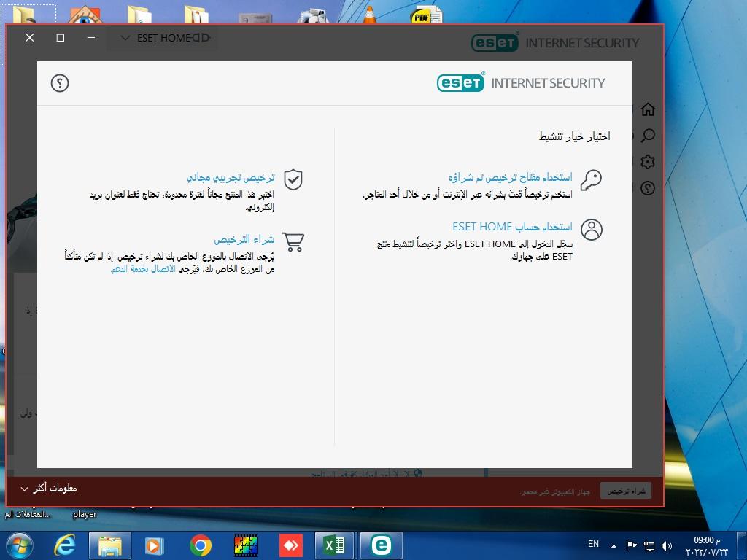747x560 pixels.
Task: Open the colorful puzzle app in taskbar
Action: (246, 545)
